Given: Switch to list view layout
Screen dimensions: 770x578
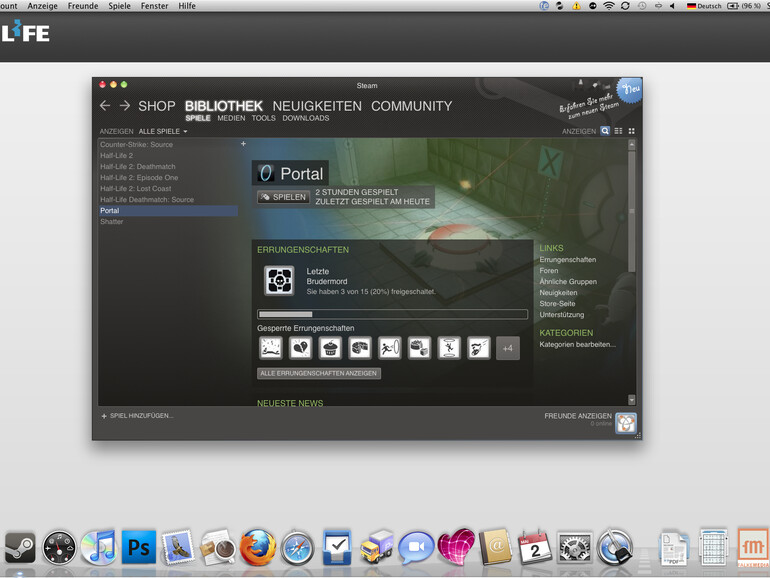Looking at the screenshot, I should pyautogui.click(x=618, y=131).
